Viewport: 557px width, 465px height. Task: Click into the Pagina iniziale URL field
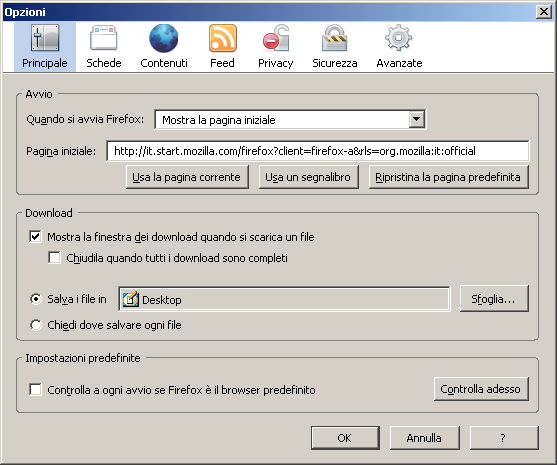click(x=318, y=151)
